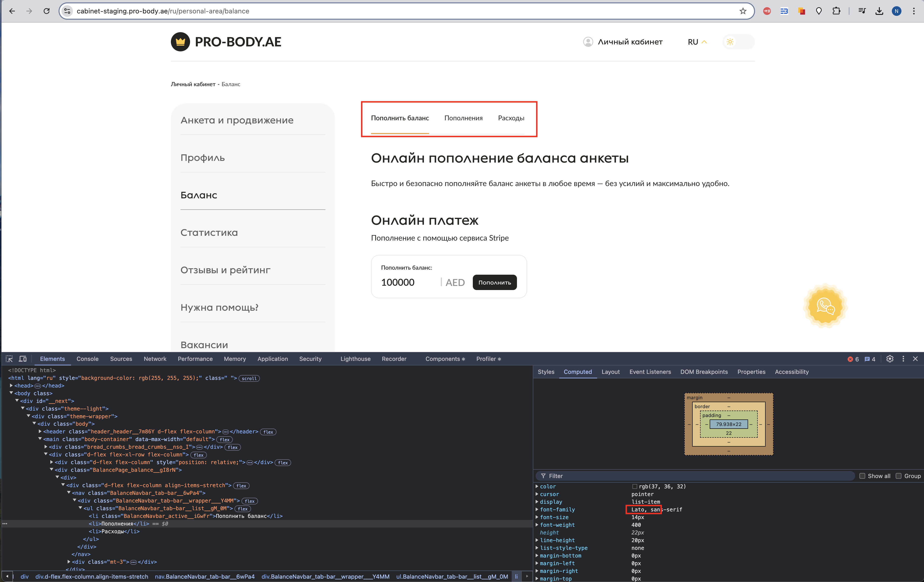Click the inspect element picker icon
The width and height of the screenshot is (924, 582).
(9, 358)
